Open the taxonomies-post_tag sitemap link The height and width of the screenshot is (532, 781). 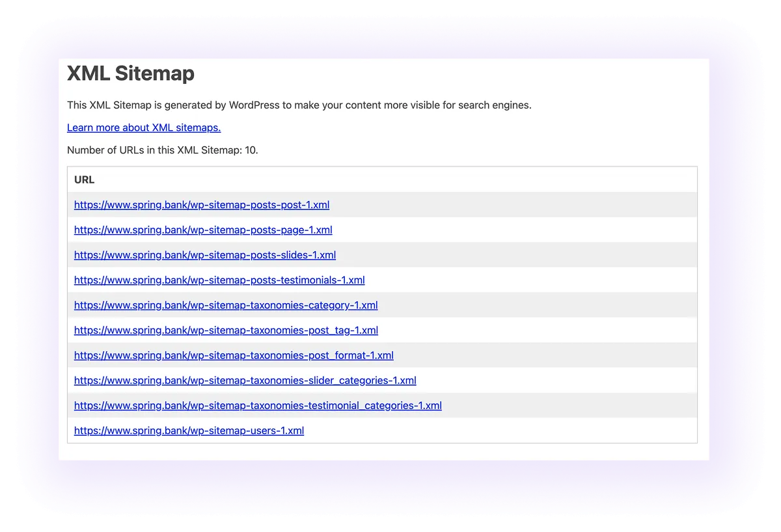pos(226,330)
